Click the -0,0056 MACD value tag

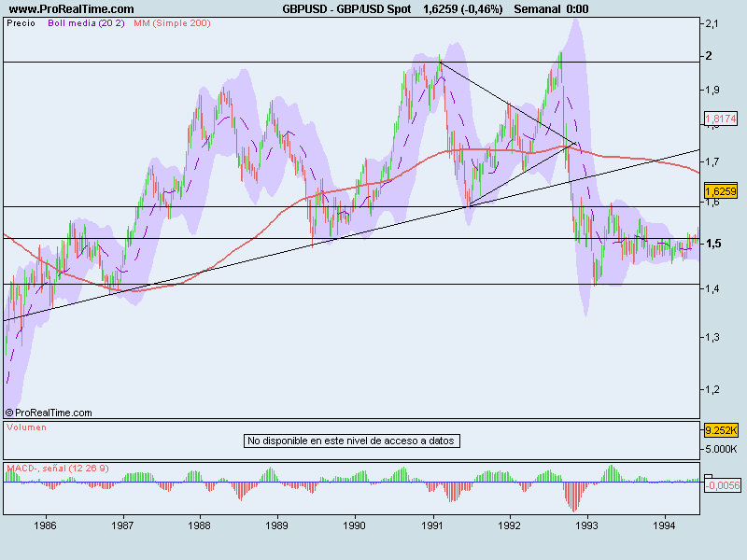pos(722,485)
